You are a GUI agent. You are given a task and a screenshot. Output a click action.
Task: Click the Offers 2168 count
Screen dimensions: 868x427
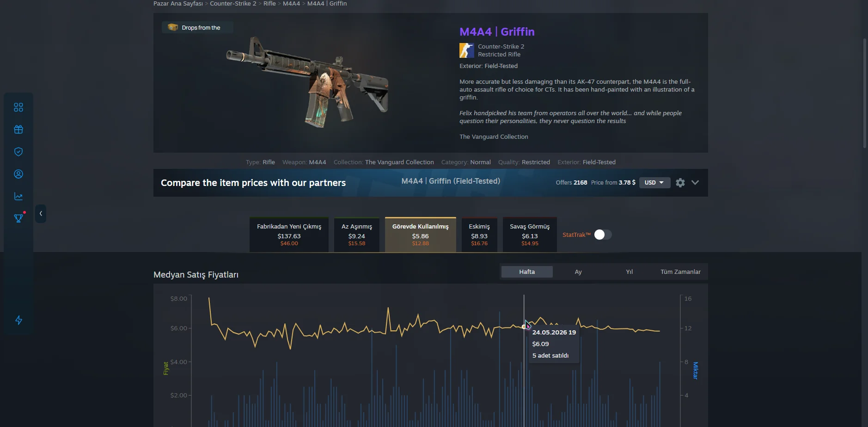click(571, 183)
